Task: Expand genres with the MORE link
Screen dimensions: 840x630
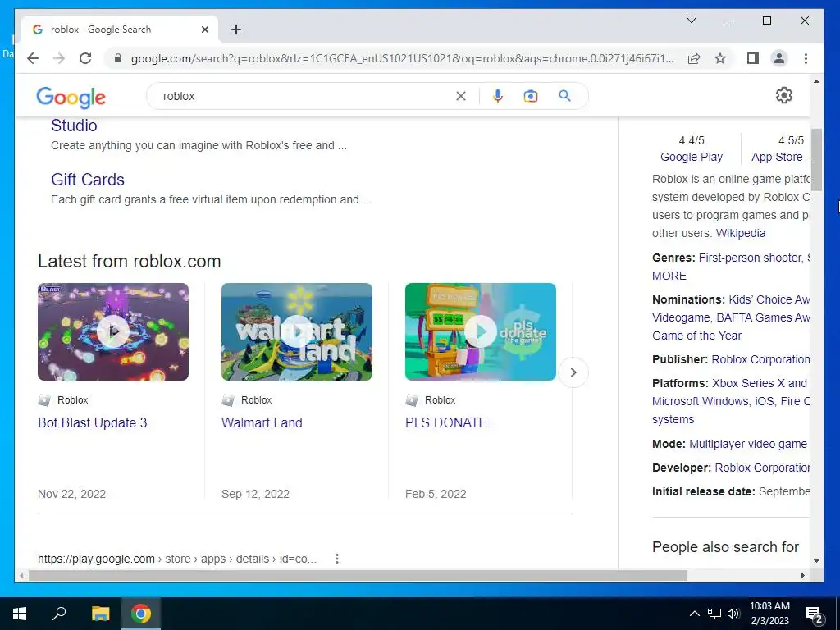Action: tap(669, 276)
